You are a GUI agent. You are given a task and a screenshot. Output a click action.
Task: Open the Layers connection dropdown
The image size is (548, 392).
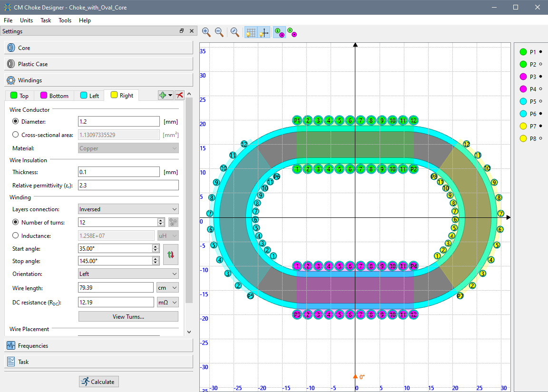pos(128,209)
